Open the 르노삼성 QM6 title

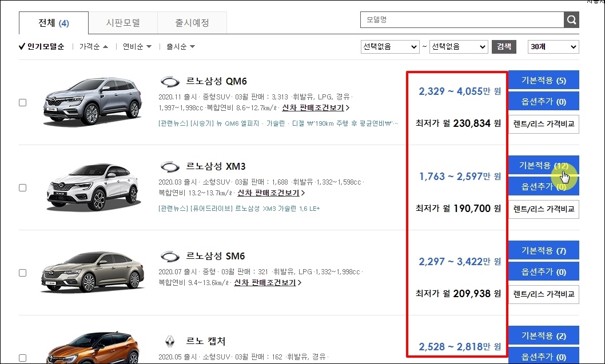coord(217,81)
